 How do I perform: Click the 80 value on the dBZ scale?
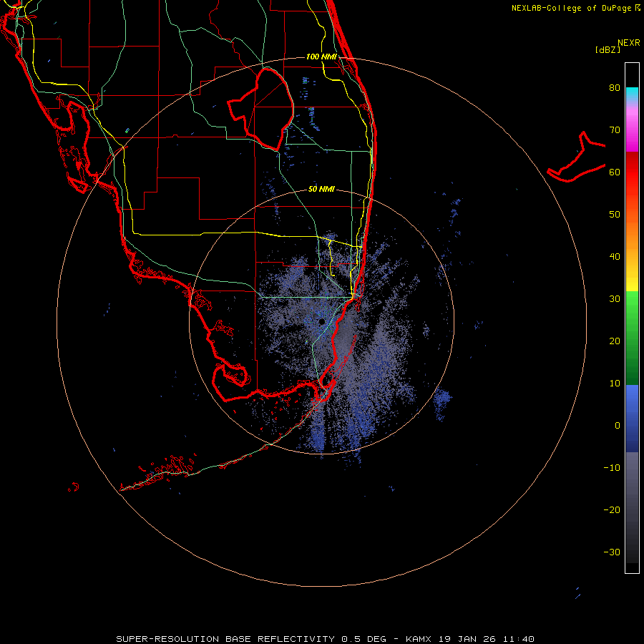(x=615, y=88)
